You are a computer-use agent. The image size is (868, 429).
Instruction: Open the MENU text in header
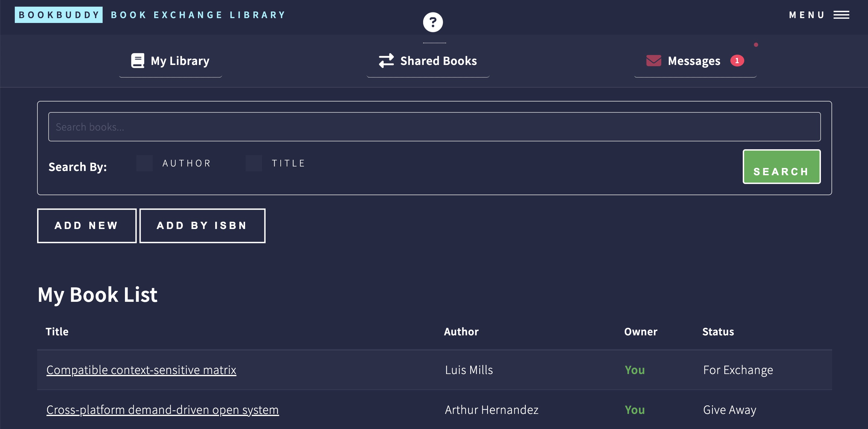806,15
